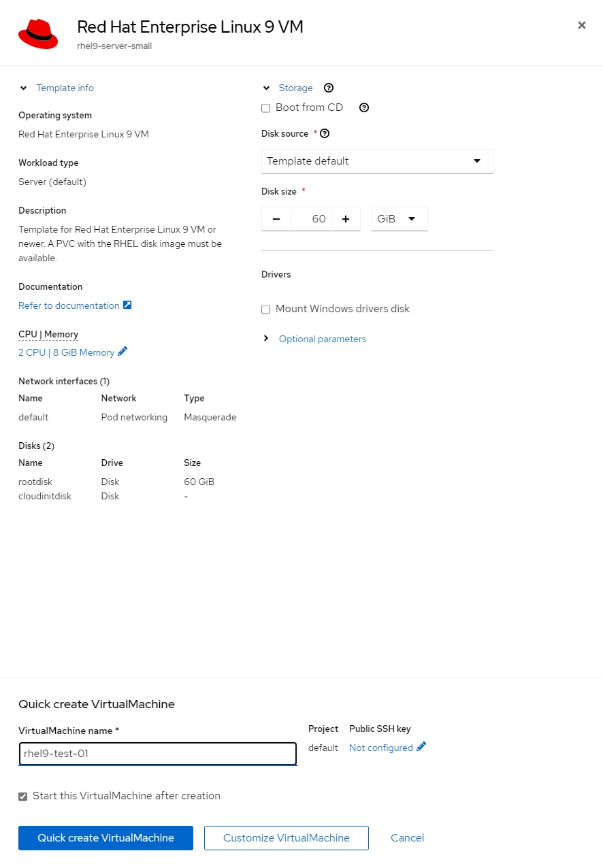Click the pencil icon beside Not configured

tap(421, 747)
